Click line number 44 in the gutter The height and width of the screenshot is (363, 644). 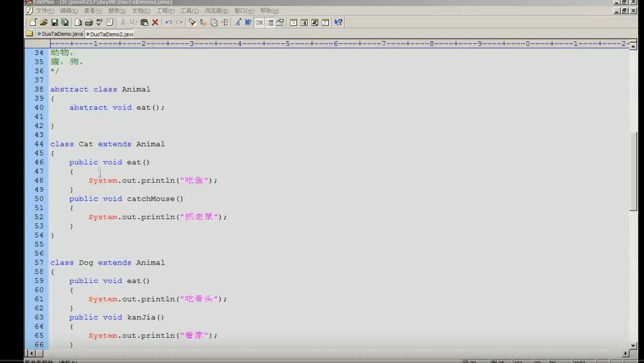pos(39,144)
